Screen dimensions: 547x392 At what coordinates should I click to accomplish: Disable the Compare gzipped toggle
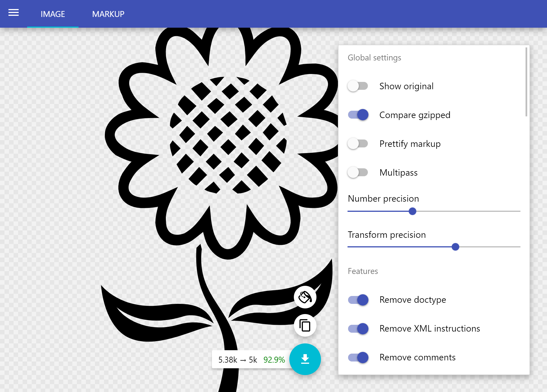(358, 115)
